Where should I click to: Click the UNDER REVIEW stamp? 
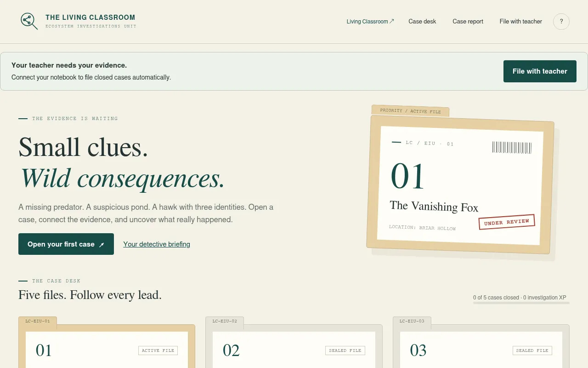(507, 222)
